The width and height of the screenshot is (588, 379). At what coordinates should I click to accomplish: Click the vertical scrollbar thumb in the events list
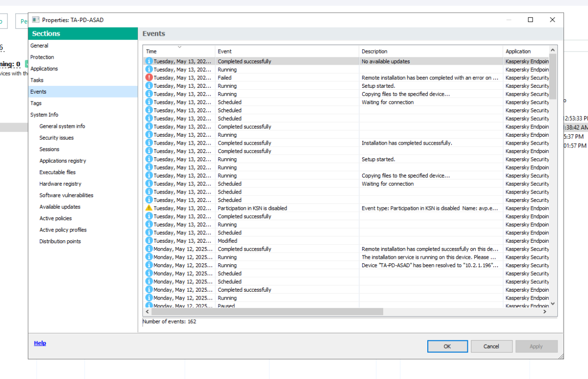coord(553,76)
